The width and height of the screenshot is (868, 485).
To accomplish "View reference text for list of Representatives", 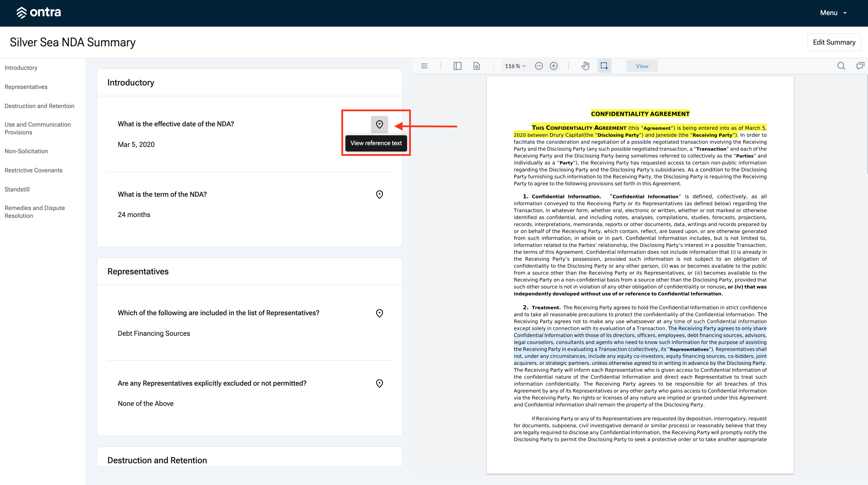I will click(379, 313).
